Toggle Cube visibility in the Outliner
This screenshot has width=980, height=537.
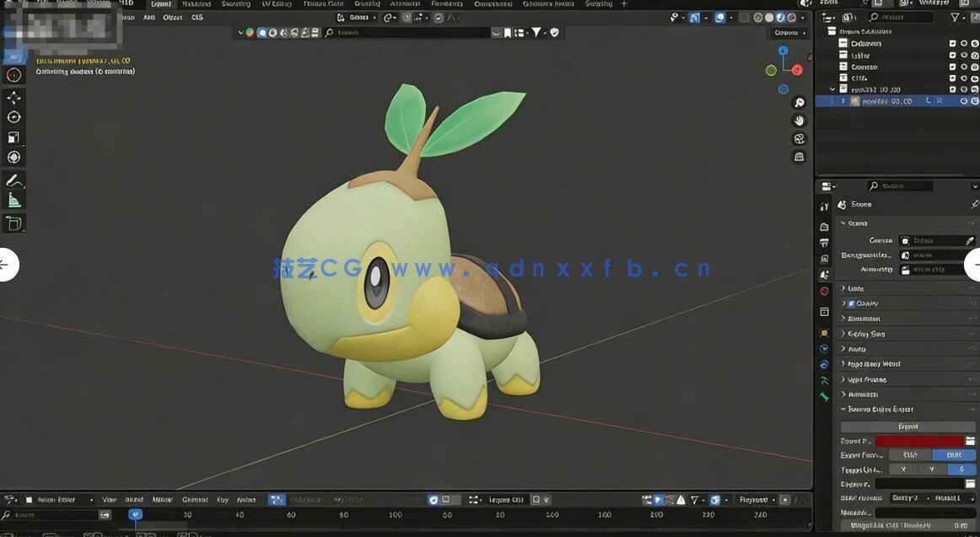point(964,78)
